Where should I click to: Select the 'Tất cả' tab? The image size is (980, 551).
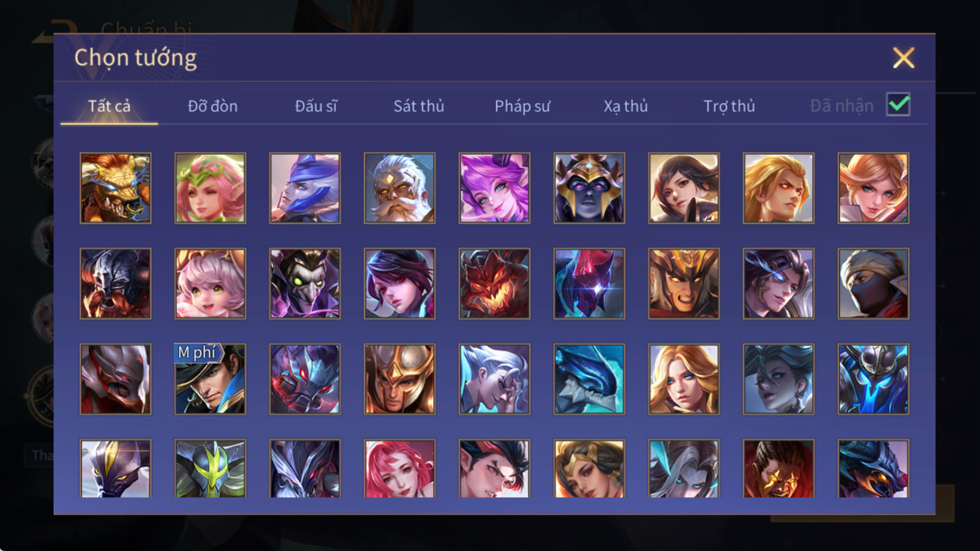point(109,106)
